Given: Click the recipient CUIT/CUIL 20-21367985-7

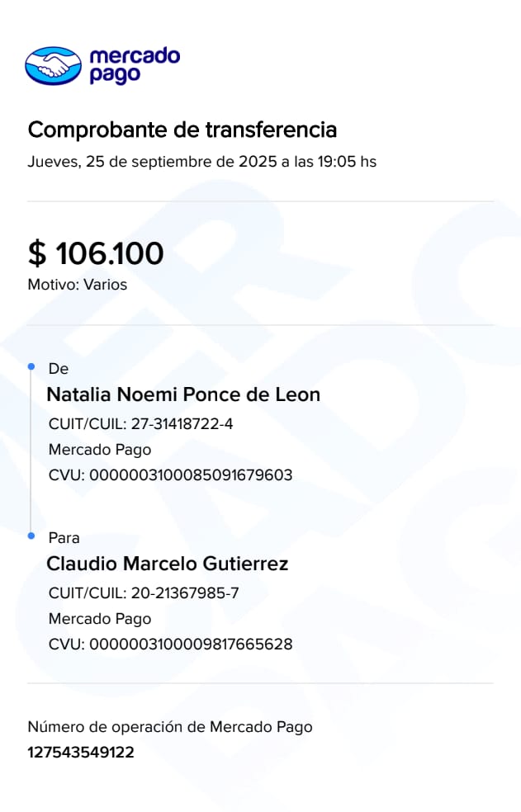Looking at the screenshot, I should (x=144, y=593).
